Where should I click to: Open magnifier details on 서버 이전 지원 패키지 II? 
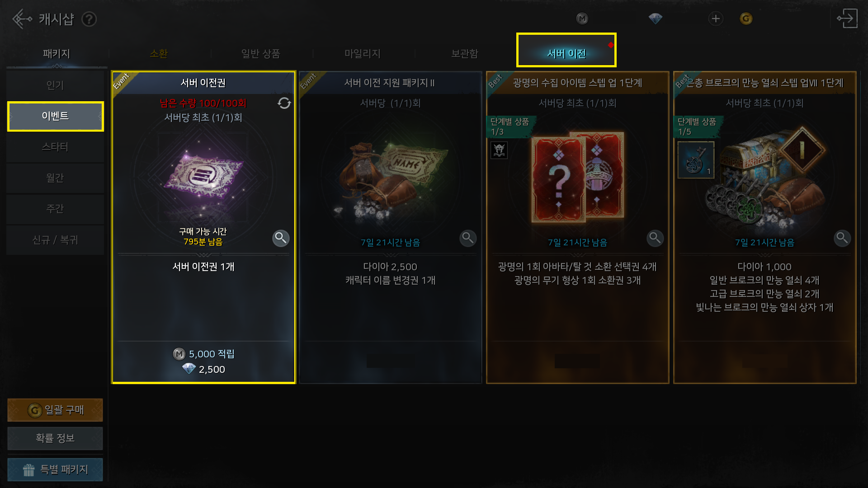(468, 238)
